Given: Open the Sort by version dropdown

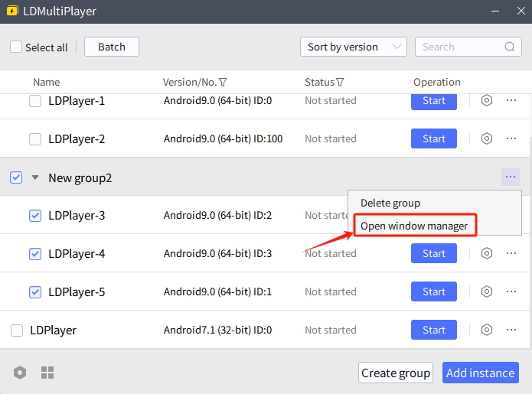Looking at the screenshot, I should tap(353, 47).
